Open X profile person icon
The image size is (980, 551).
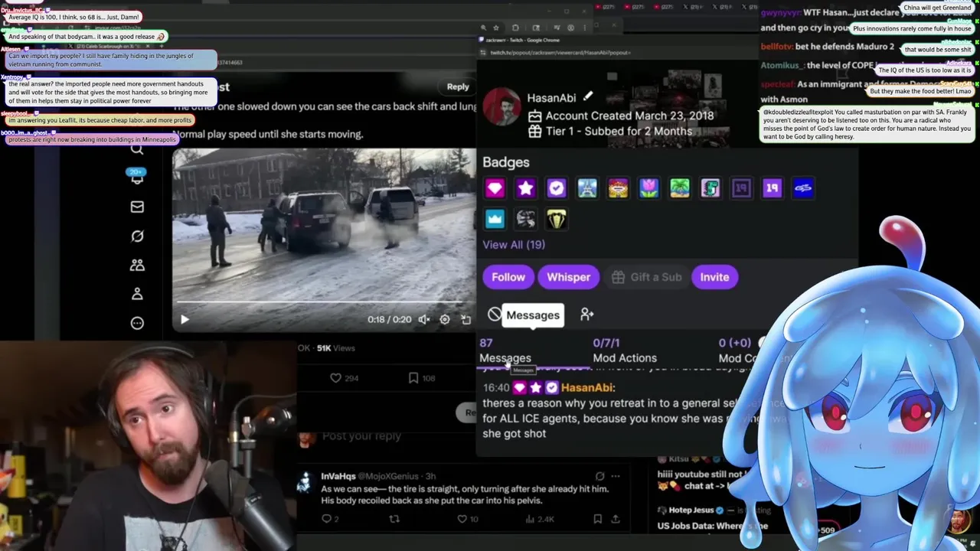coord(137,294)
